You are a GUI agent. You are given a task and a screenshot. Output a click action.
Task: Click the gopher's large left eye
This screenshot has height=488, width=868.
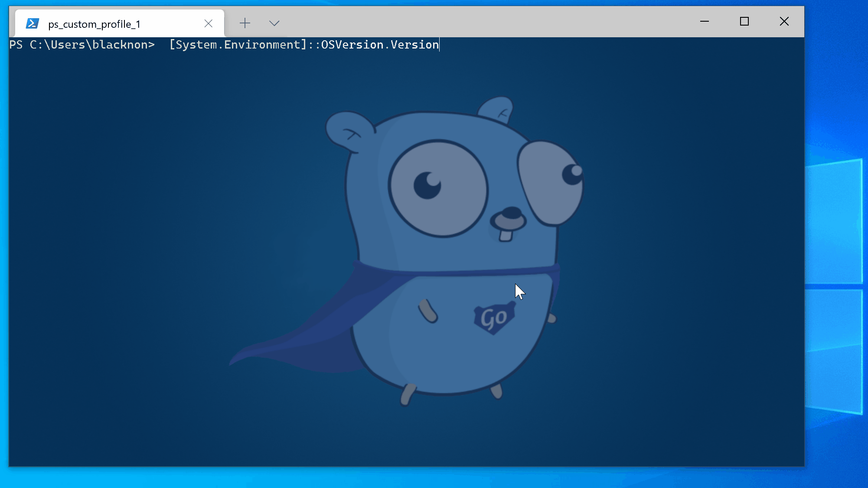pos(438,189)
